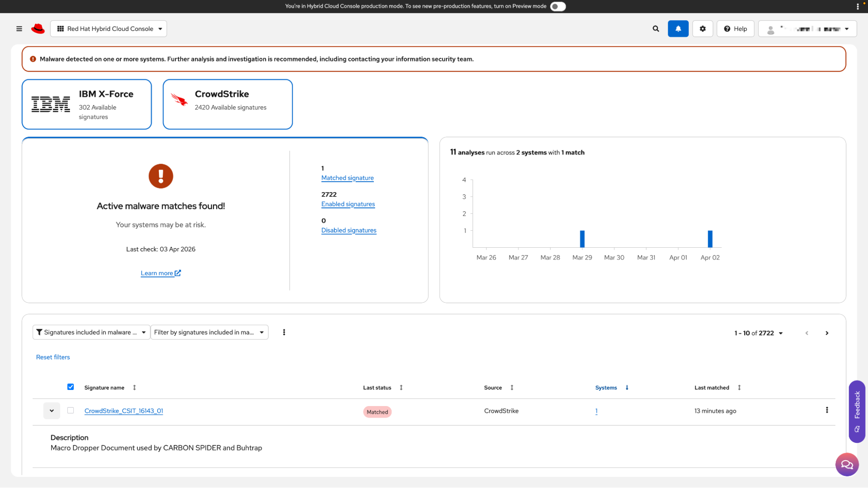Open the search magnifier icon

[x=656, y=29]
